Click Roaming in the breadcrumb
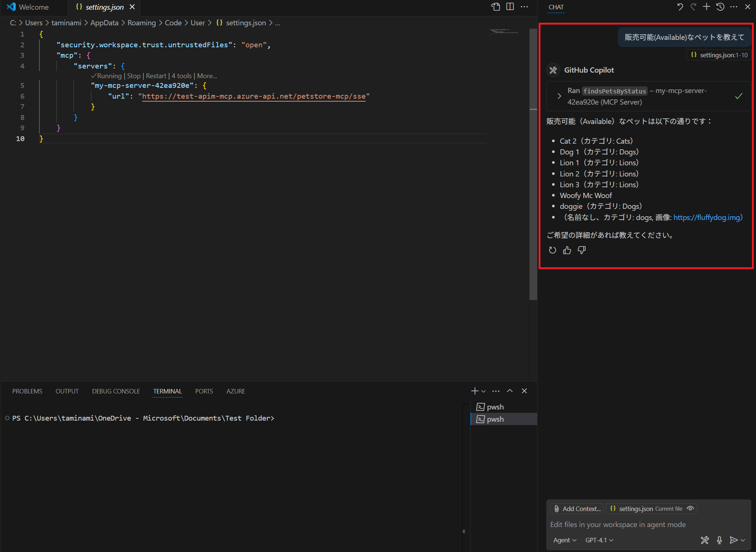Viewport: 756px width, 552px height. point(141,23)
